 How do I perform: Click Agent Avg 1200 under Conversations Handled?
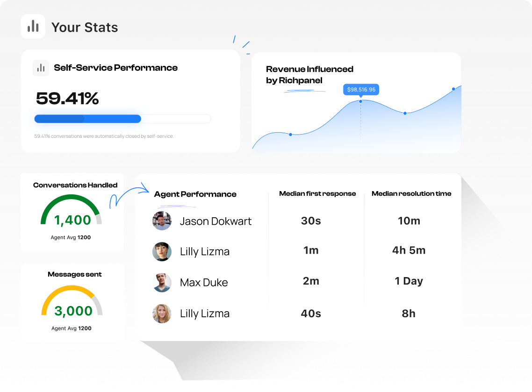tap(71, 237)
